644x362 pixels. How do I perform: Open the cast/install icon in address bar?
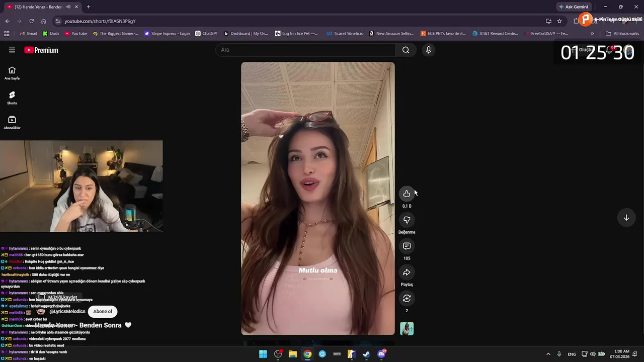click(548, 21)
